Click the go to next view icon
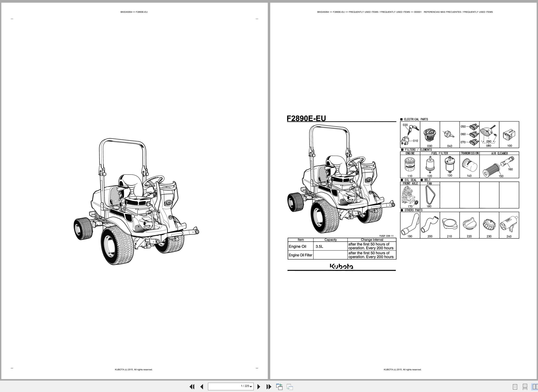The image size is (538, 392). tap(289, 387)
